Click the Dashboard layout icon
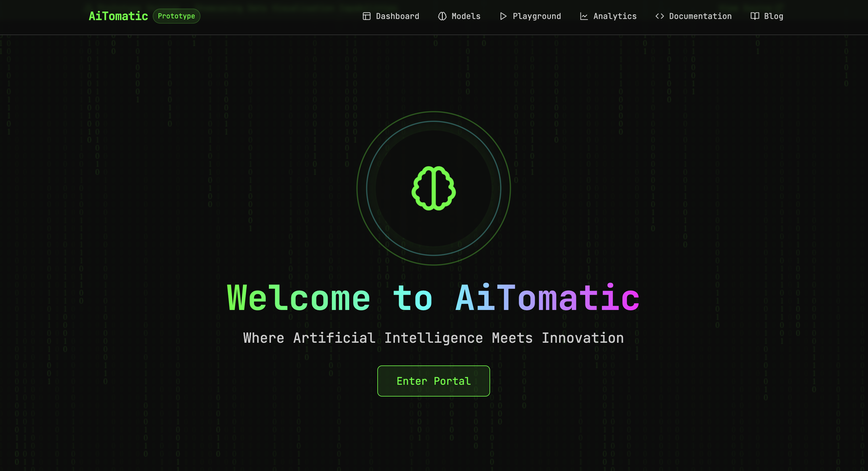The width and height of the screenshot is (868, 471). [x=366, y=16]
